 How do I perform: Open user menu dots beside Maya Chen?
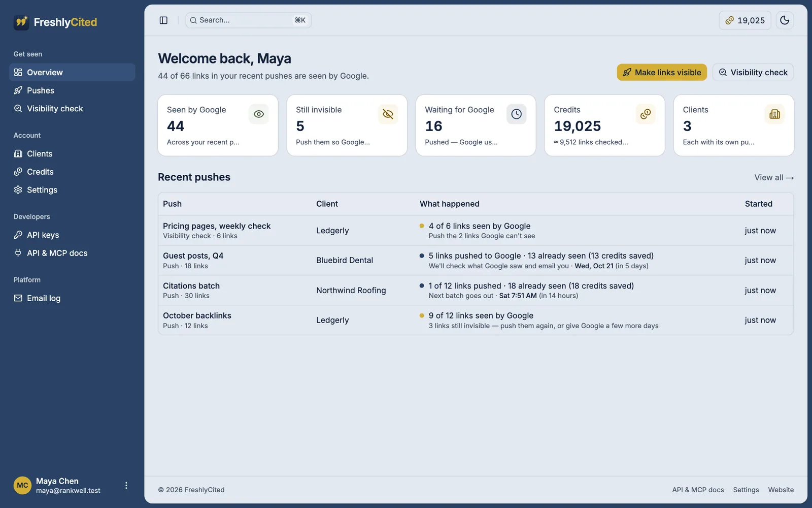[x=126, y=486]
